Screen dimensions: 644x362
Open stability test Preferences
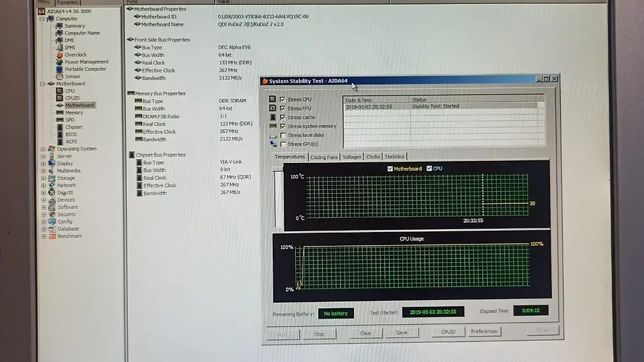click(x=484, y=331)
